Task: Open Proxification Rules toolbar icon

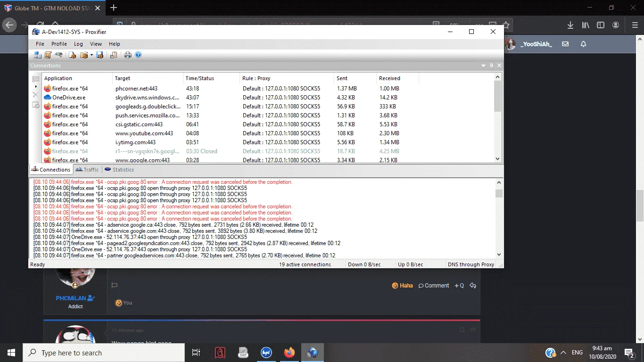Action: [48, 55]
